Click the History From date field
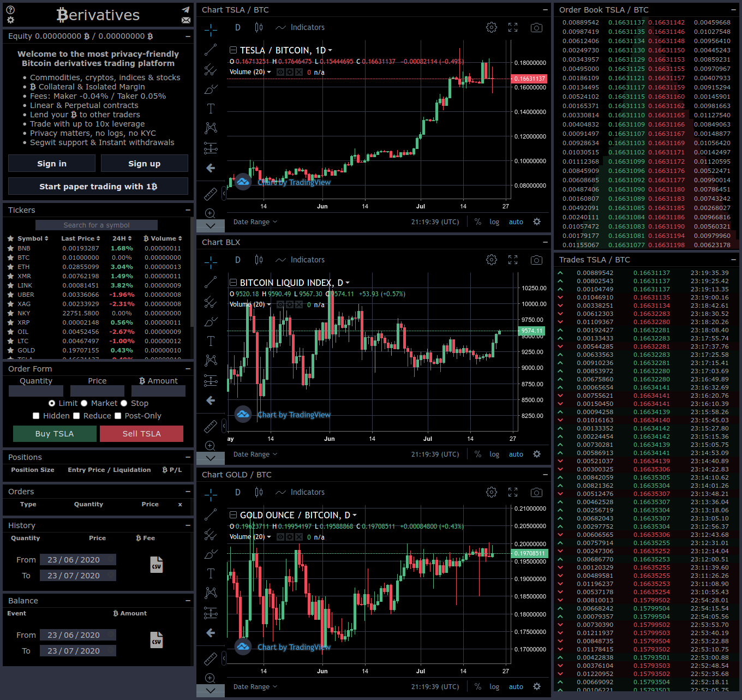The height and width of the screenshot is (700, 742). tap(78, 560)
